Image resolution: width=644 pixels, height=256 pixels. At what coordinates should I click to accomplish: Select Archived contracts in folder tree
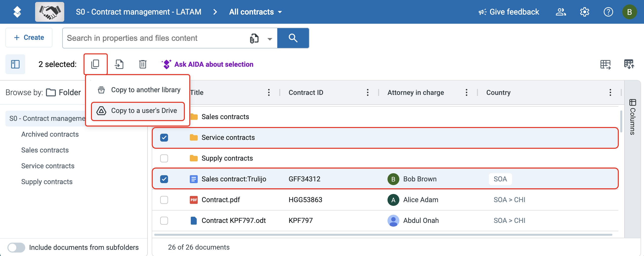pos(50,134)
